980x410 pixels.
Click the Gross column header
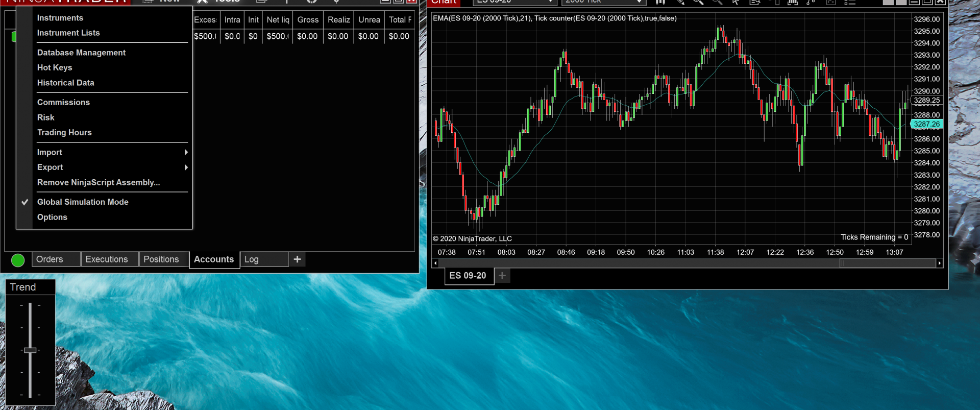(x=308, y=20)
